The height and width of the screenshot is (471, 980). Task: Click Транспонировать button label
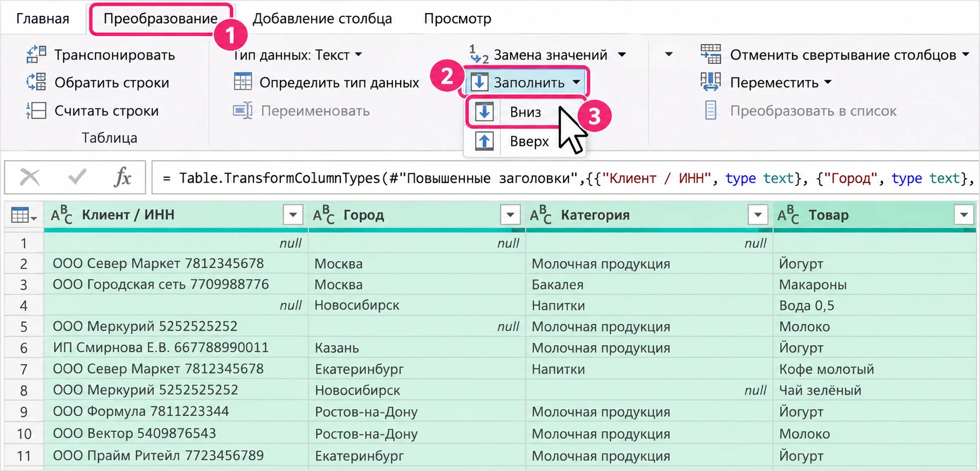115,55
